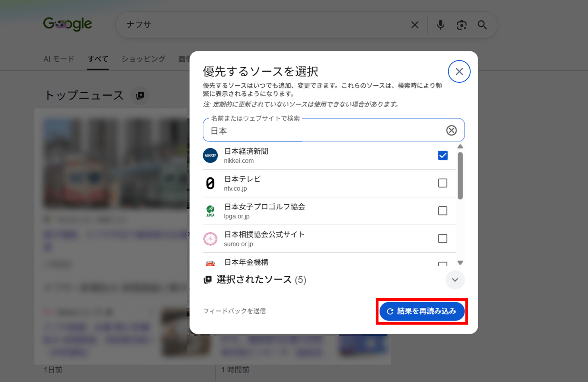Clear the 日本 source search field

tap(451, 130)
